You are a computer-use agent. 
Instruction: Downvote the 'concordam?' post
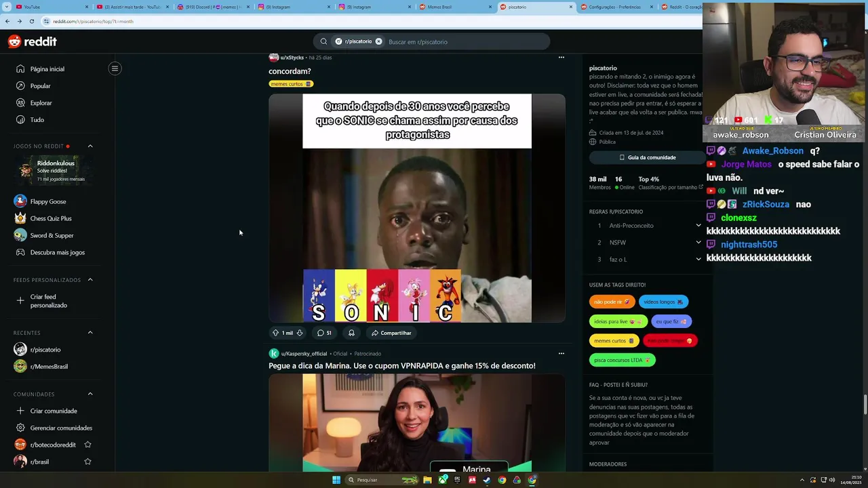click(x=300, y=333)
